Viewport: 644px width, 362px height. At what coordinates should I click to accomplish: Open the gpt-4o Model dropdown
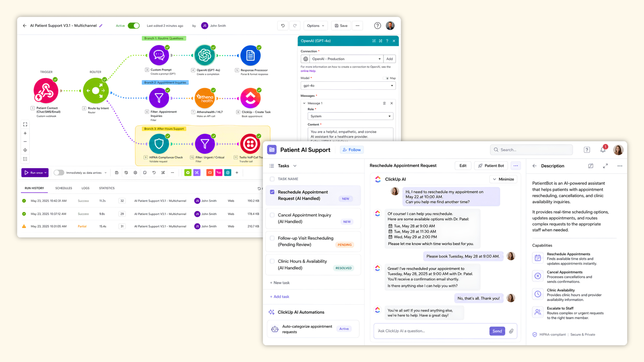[348, 86]
